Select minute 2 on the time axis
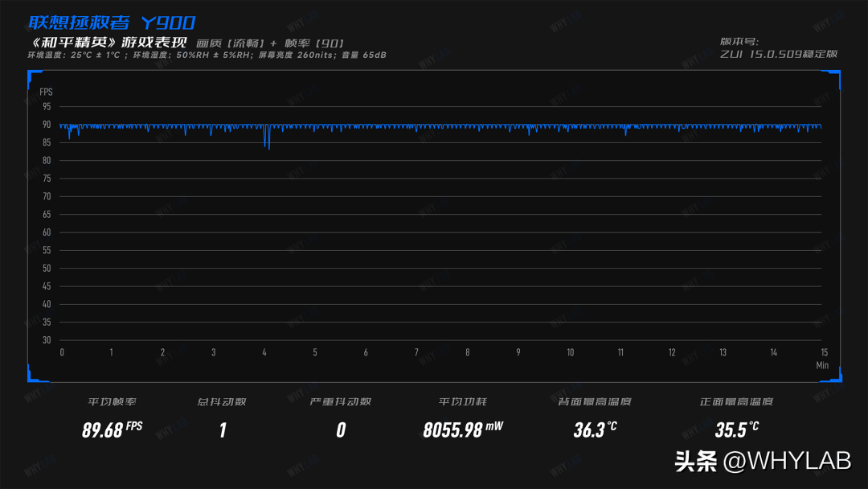Viewport: 868px width, 489px height. pos(162,352)
